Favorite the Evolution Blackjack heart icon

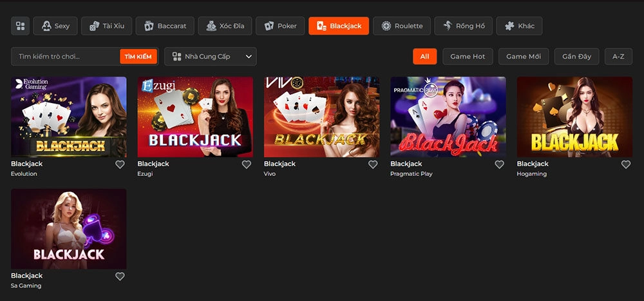pos(120,164)
